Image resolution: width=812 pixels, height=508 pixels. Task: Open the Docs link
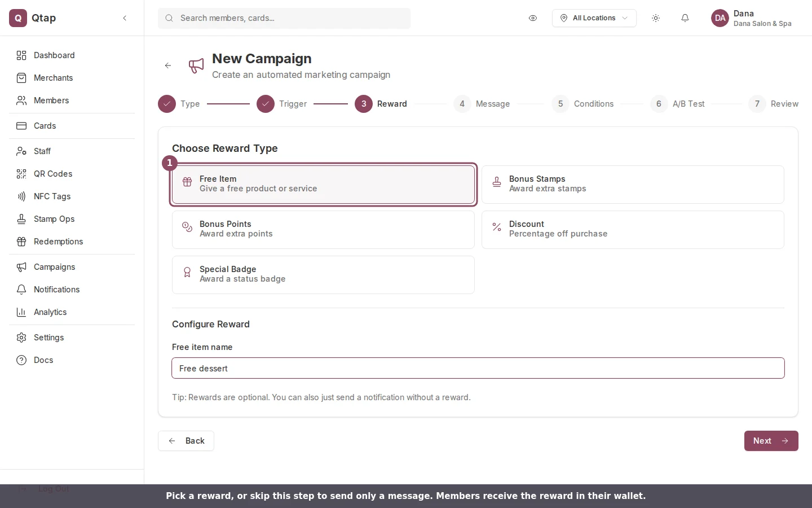(x=72, y=360)
